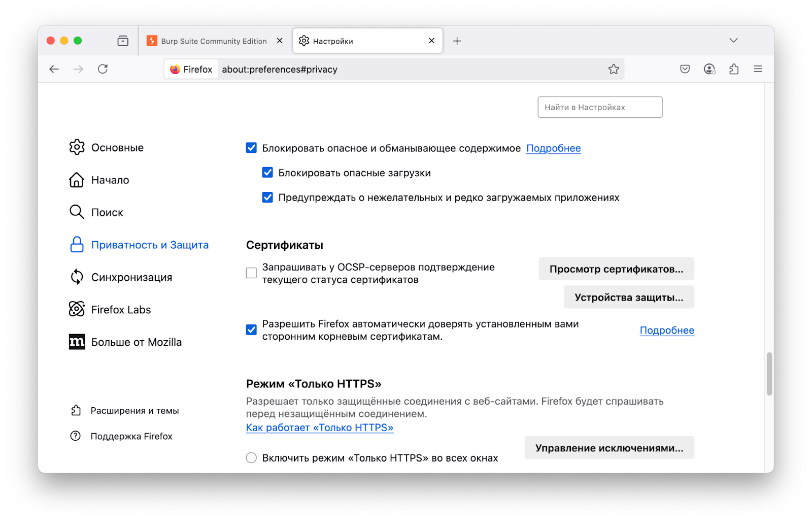
Task: Click Управление исключениями button
Action: point(609,448)
